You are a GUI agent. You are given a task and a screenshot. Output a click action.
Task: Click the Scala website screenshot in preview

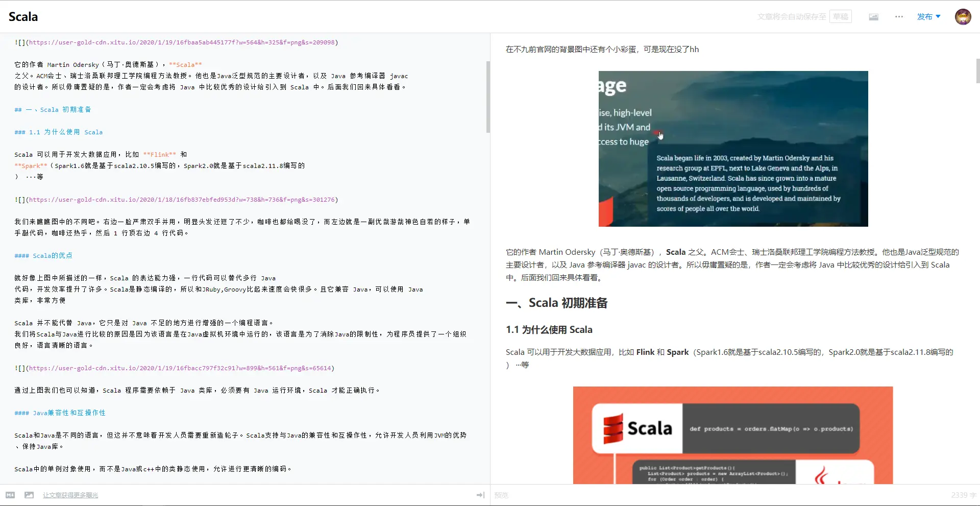click(733, 149)
